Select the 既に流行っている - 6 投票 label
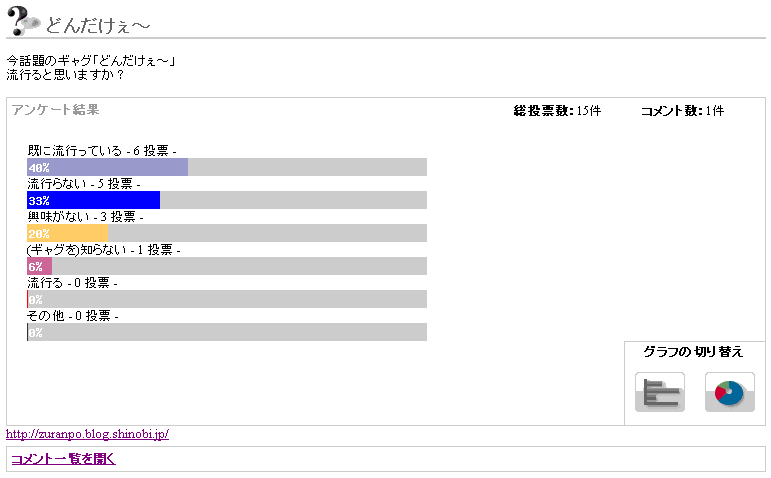Screen dimensions: 771x478 tap(101, 150)
